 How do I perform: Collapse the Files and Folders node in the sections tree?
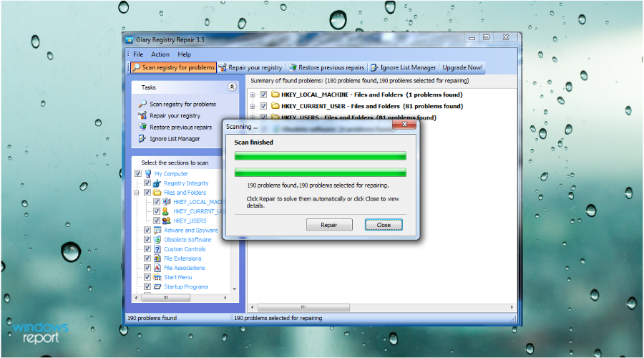pyautogui.click(x=137, y=193)
